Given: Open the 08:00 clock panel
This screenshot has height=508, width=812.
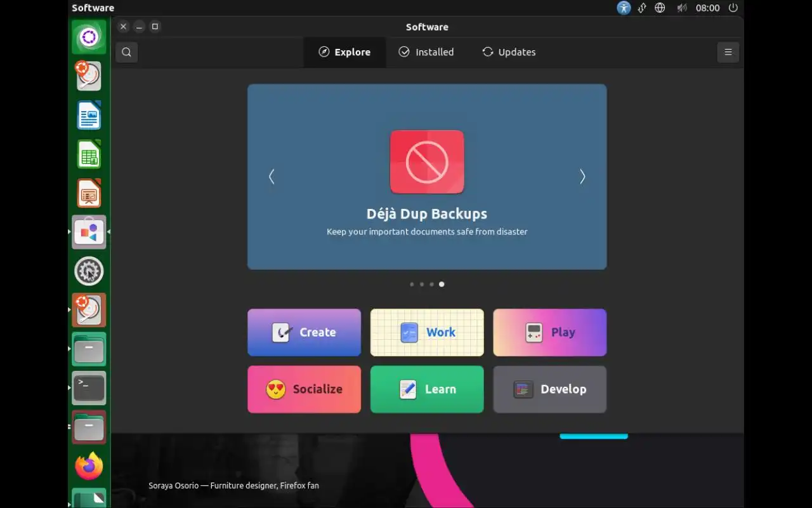Looking at the screenshot, I should pyautogui.click(x=707, y=8).
